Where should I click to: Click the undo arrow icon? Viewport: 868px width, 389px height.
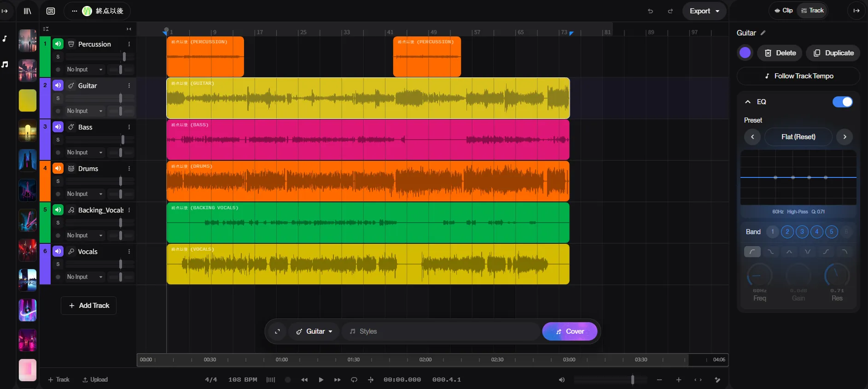coord(650,11)
